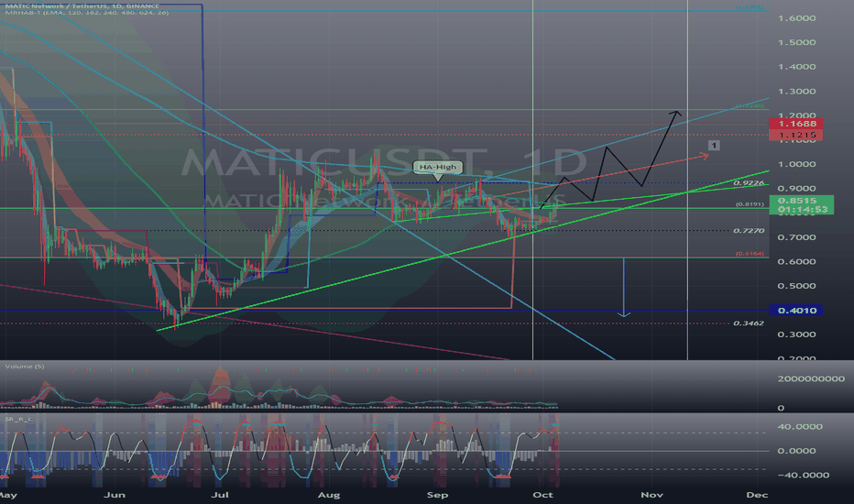Click the Oct label on time axis
The image size is (854, 504).
coord(542,495)
